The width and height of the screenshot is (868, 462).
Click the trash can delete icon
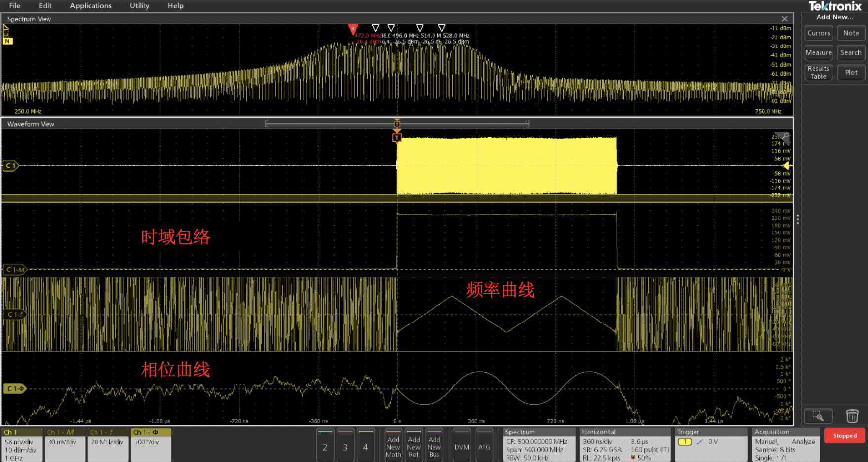[x=852, y=416]
